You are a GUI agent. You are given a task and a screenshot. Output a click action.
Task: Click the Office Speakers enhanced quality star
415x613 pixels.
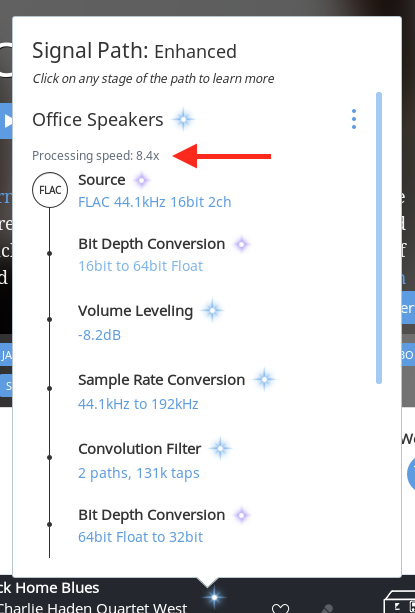[x=183, y=119]
